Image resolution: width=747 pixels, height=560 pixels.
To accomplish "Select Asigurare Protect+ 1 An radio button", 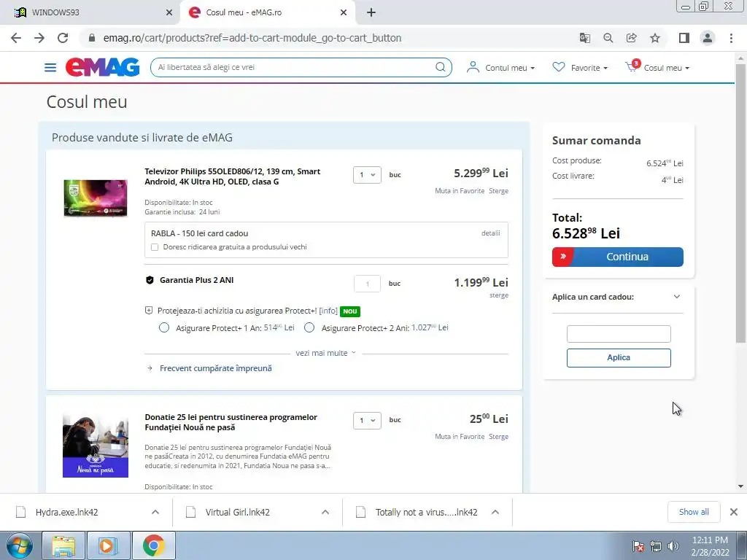I will (x=164, y=327).
